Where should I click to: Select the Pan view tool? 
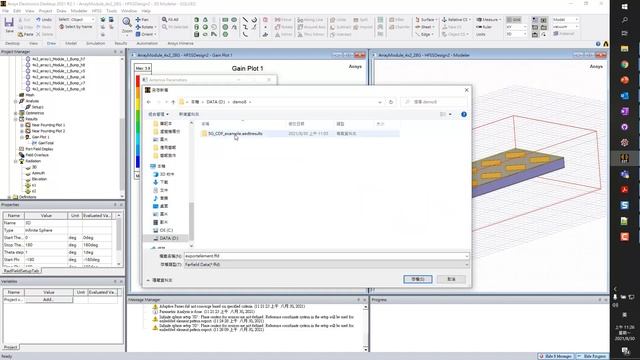[142, 20]
